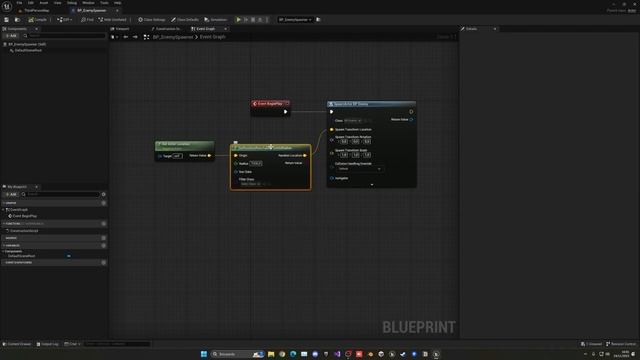Viewport: 640px width, 360px height.
Task: Open the Tools menu
Action: click(x=104, y=3)
